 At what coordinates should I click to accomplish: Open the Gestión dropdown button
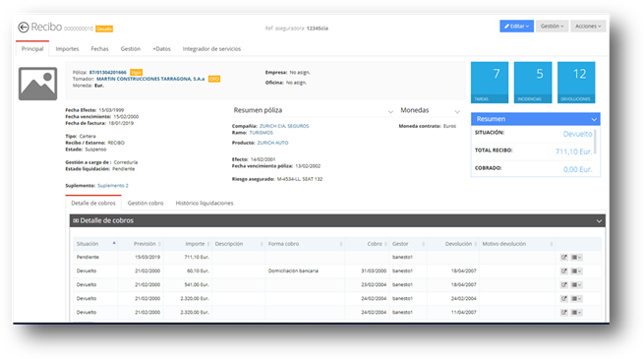pos(552,26)
